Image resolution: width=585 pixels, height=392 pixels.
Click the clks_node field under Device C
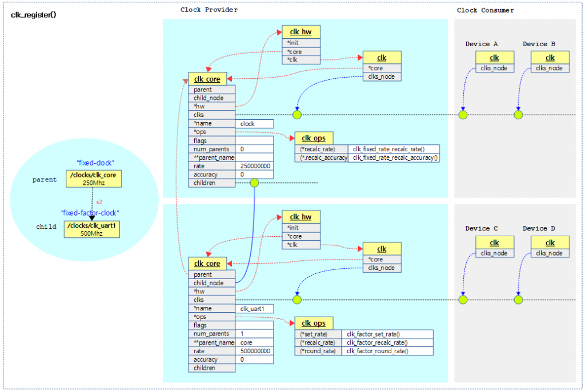click(494, 253)
